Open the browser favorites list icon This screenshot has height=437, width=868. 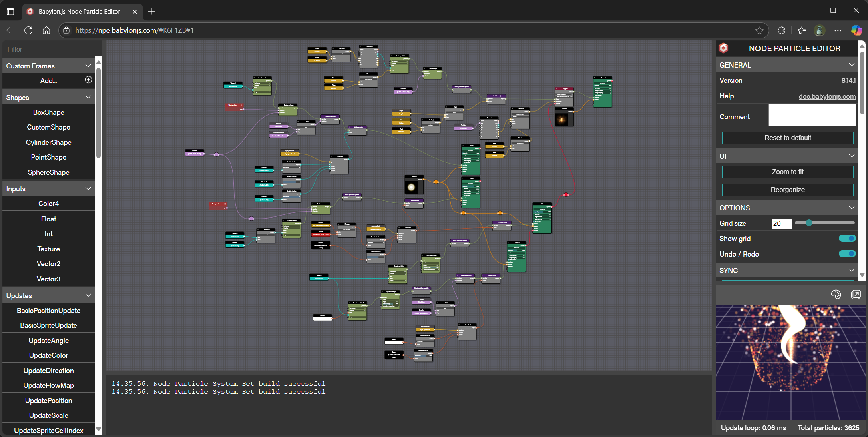[801, 30]
